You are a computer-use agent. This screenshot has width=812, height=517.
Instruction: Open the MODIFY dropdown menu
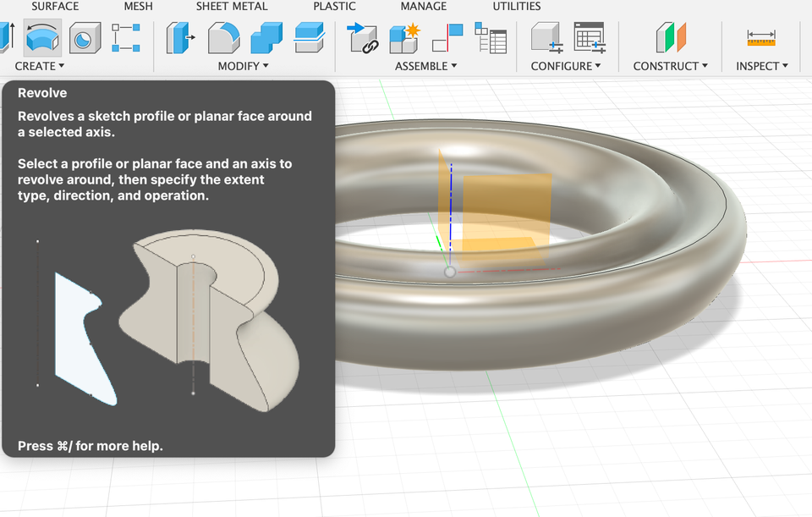coord(243,66)
